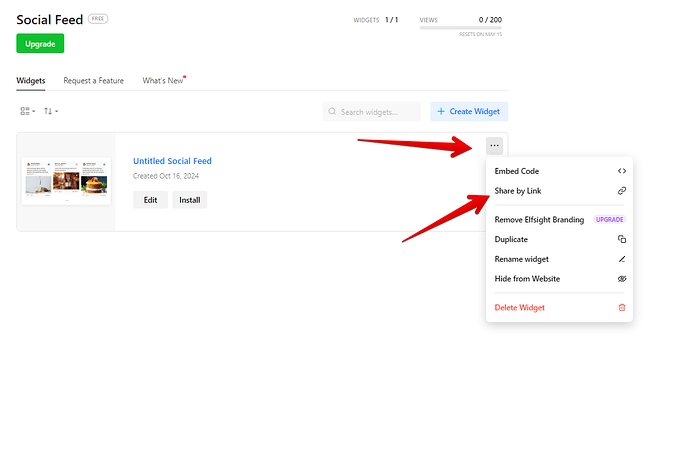Viewport: 690px width, 453px height.
Task: Select Delete Widget from the menu
Action: click(560, 308)
